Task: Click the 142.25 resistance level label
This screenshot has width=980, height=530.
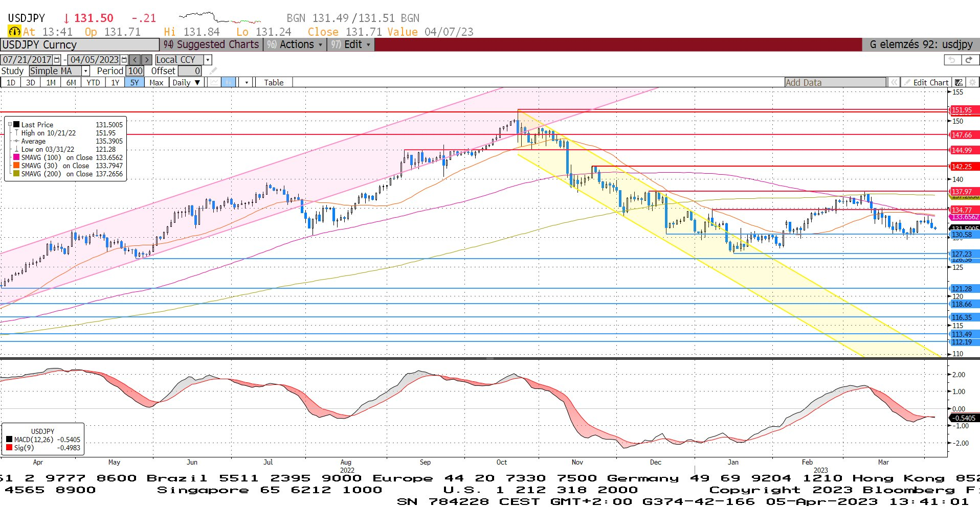Action: pyautogui.click(x=964, y=167)
